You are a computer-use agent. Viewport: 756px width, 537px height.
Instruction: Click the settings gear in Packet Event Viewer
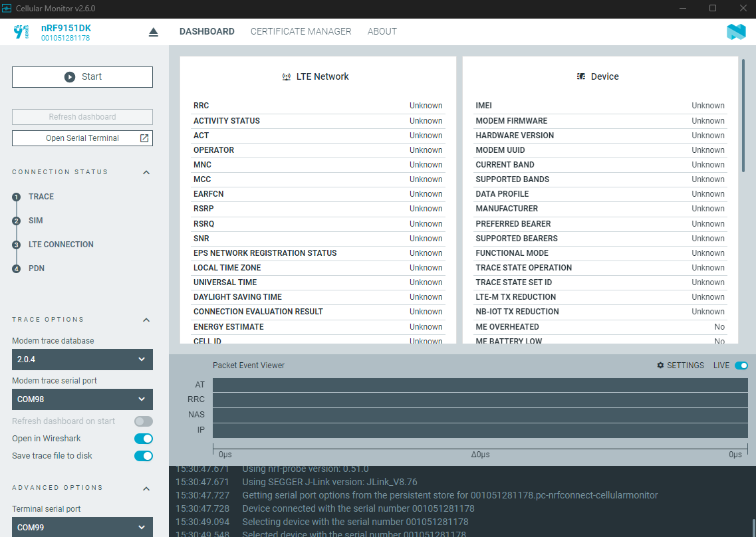pyautogui.click(x=660, y=366)
